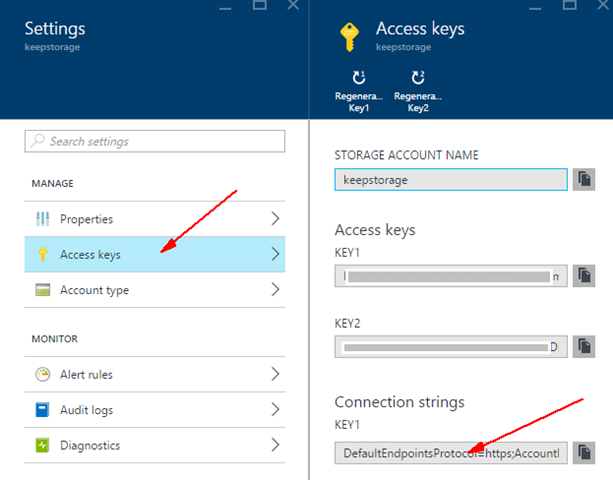Copy the storage account name

585,180
